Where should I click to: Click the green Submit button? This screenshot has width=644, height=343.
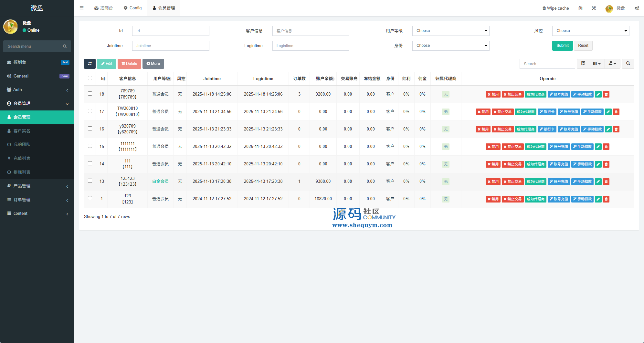pyautogui.click(x=562, y=46)
